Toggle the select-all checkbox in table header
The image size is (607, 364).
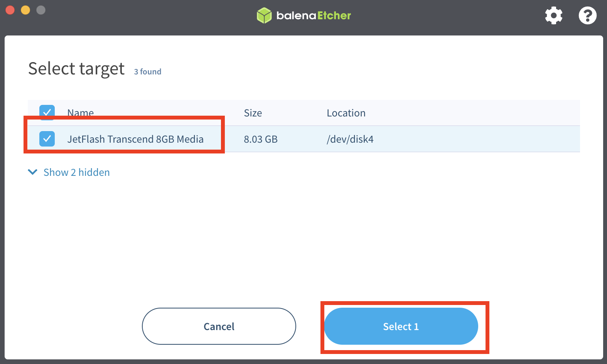coord(47,112)
